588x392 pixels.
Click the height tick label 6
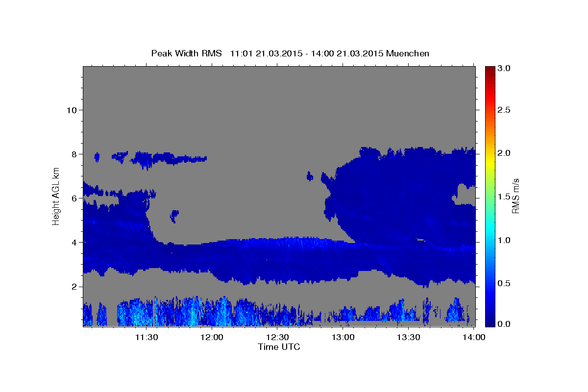coord(74,198)
